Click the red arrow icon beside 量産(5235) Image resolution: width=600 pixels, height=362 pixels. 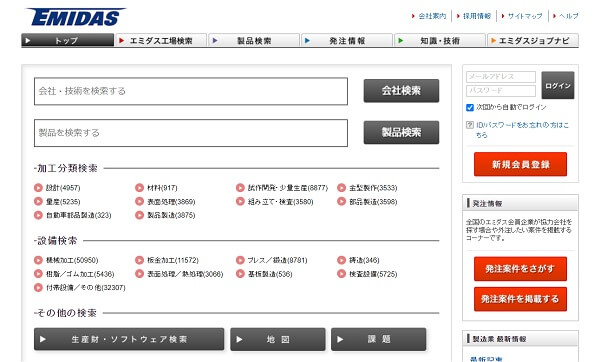click(38, 201)
